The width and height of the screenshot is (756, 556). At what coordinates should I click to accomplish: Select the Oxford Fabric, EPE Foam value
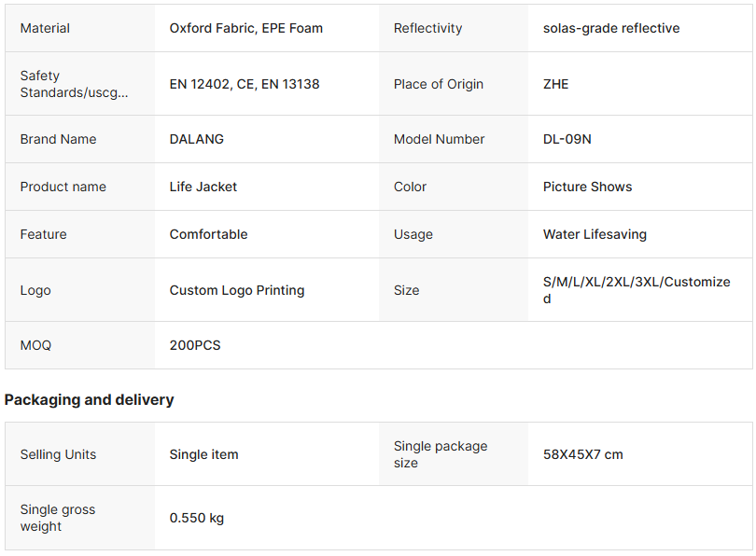pos(245,28)
